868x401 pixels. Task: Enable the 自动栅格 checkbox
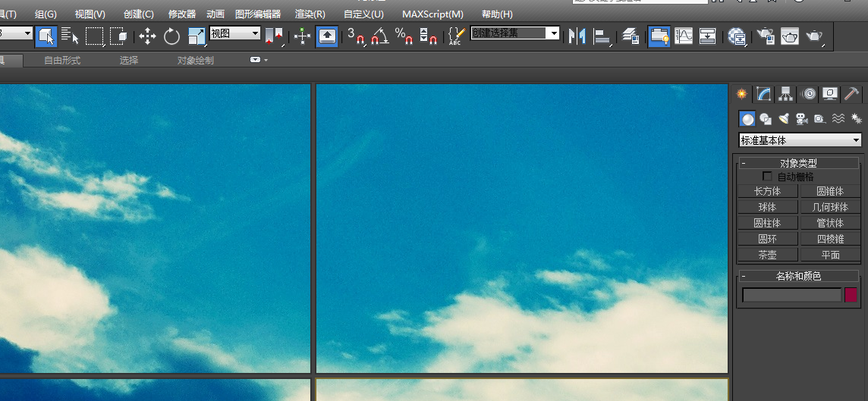[x=767, y=177]
